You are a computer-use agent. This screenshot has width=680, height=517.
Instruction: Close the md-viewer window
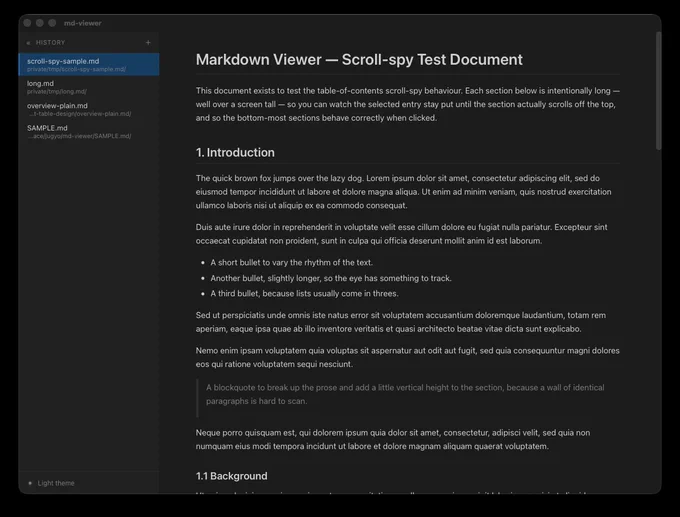pos(27,23)
